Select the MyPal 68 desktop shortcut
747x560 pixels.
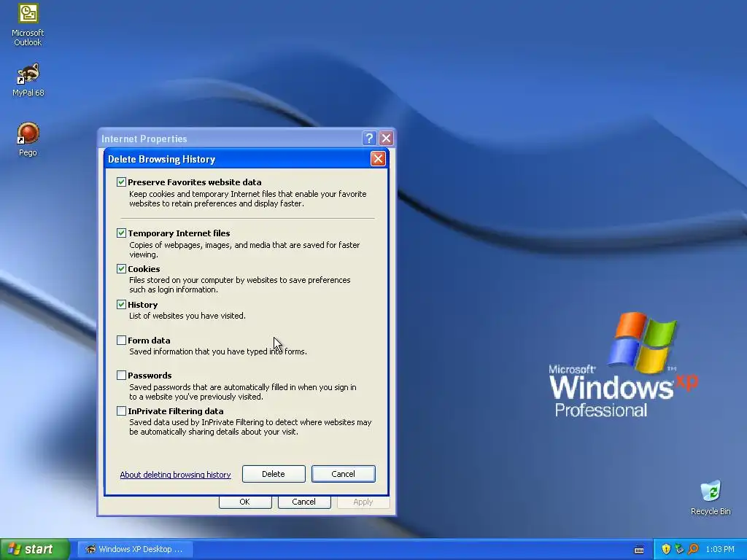pos(28,80)
